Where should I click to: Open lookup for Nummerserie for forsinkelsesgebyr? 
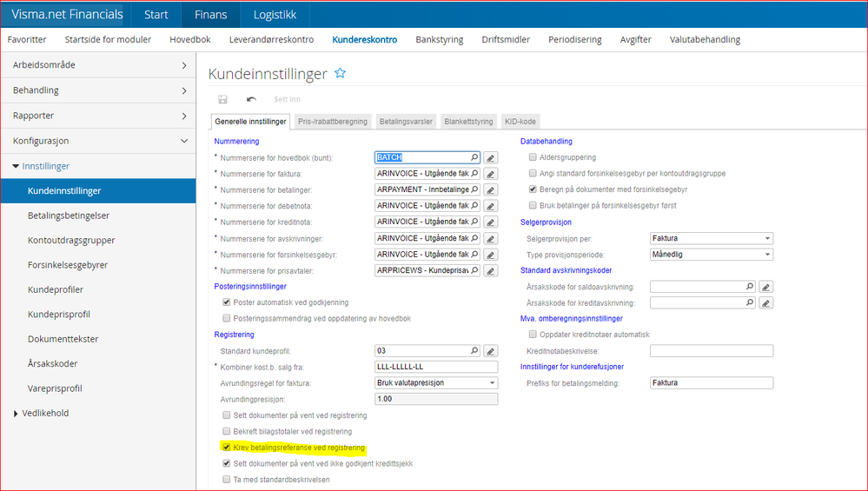(x=474, y=254)
